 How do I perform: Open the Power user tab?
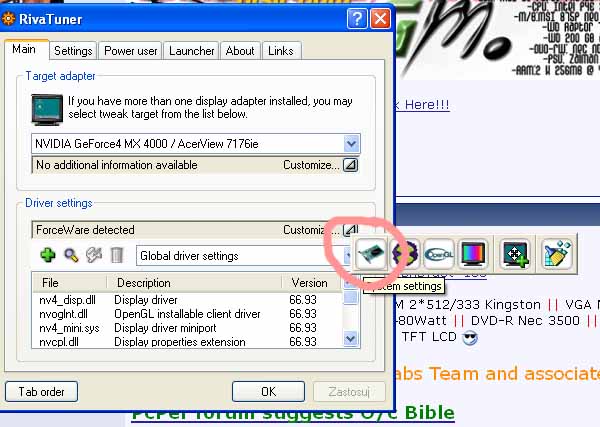click(130, 51)
